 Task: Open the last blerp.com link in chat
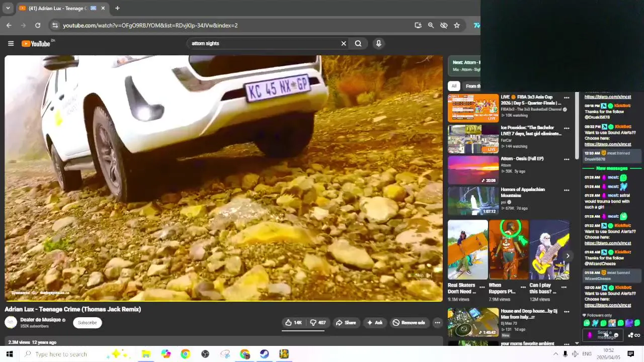(607, 305)
